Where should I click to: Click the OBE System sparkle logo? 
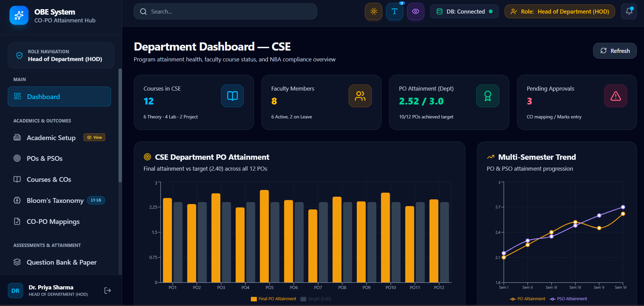point(19,15)
